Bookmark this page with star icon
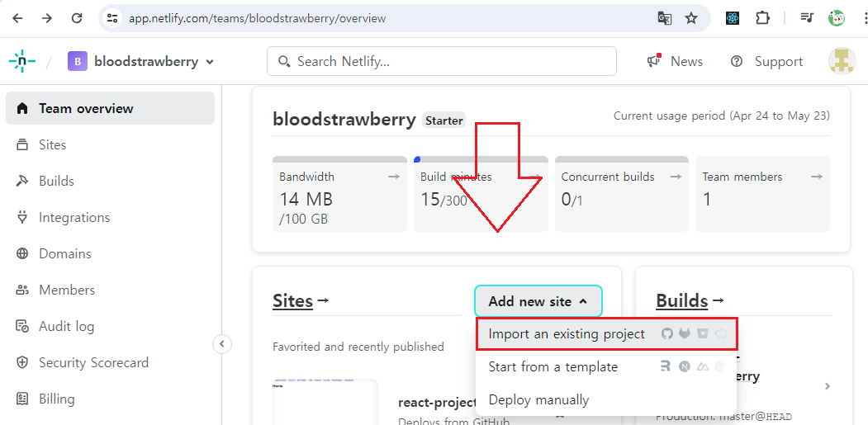This screenshot has width=868, height=425. (691, 18)
